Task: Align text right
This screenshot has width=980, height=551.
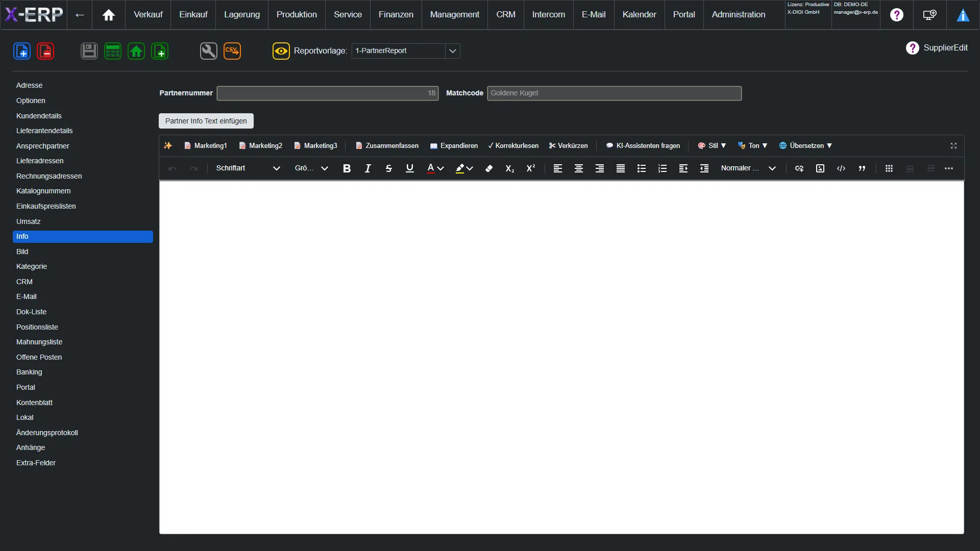Action: pyautogui.click(x=600, y=168)
